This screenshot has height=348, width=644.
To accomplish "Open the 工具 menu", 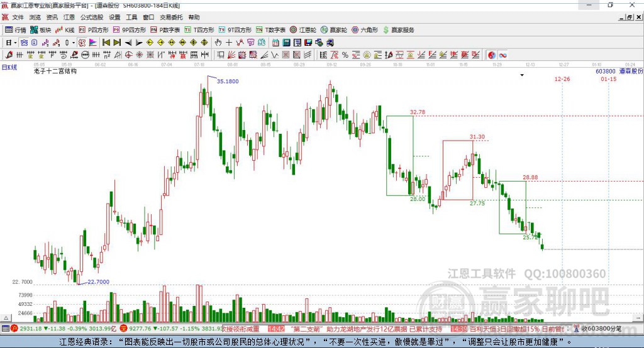I will [x=131, y=17].
